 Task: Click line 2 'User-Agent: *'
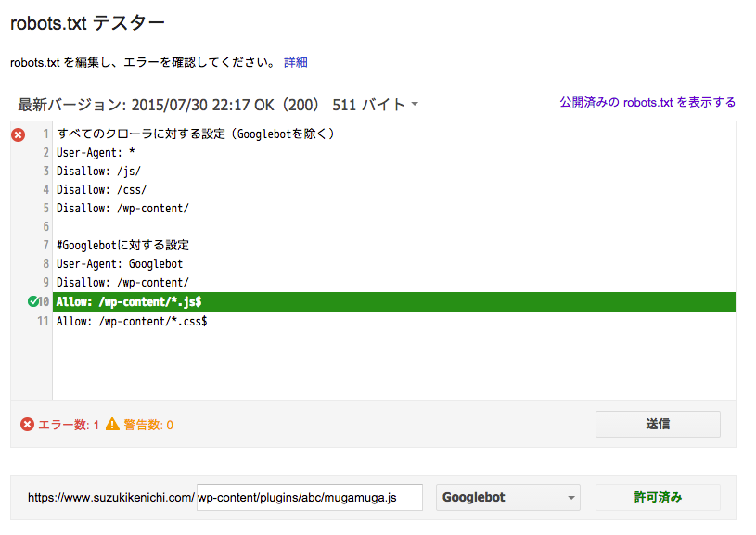pos(96,153)
